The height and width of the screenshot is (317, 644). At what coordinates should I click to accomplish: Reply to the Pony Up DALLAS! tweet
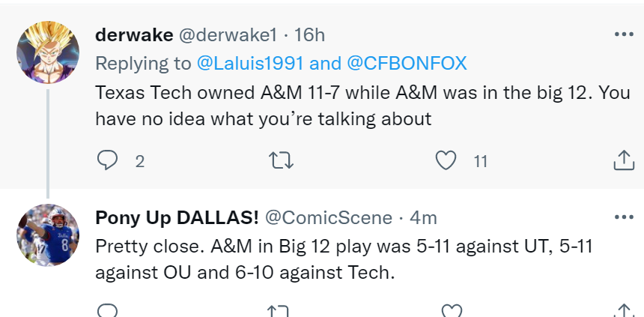[109, 310]
